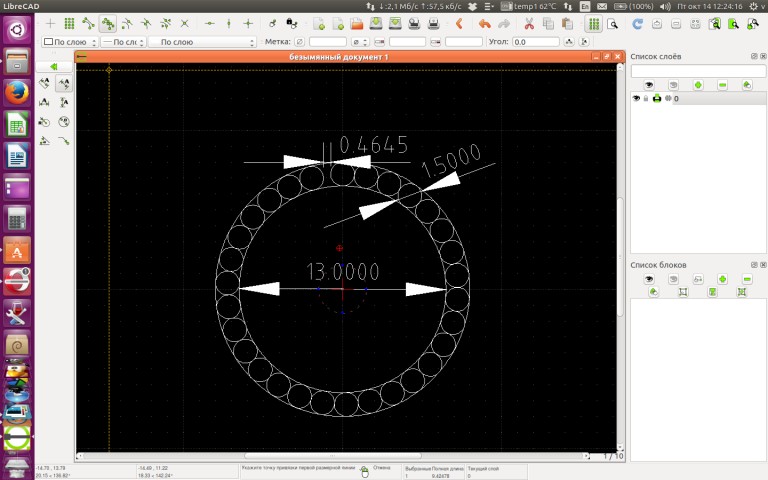This screenshot has height=480, width=768.
Task: Enable snap on grid icon
Action: coord(69,23)
